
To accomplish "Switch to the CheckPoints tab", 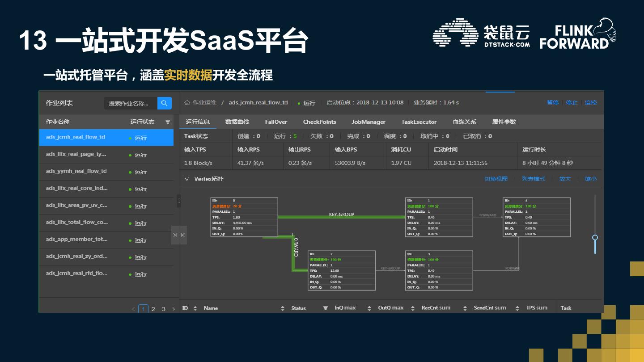I will 319,122.
